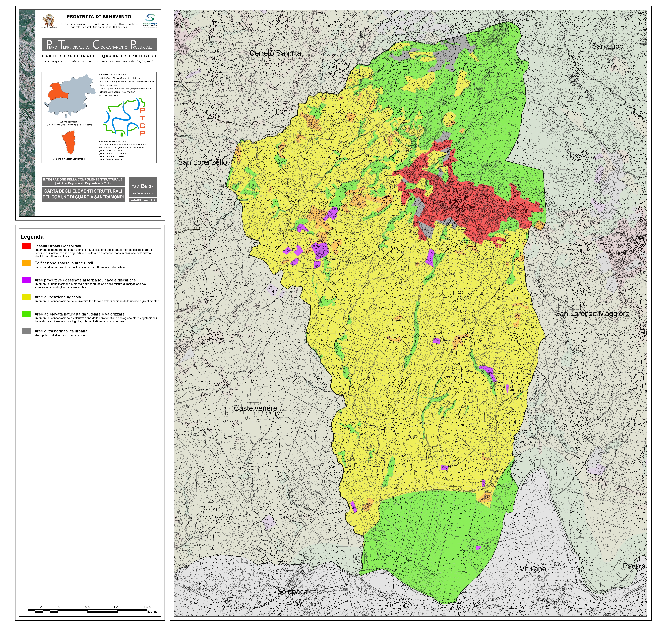Viewport: 672px width, 627px height.
Task: Click the Provincia di Benevento crest logo
Action: [x=49, y=21]
